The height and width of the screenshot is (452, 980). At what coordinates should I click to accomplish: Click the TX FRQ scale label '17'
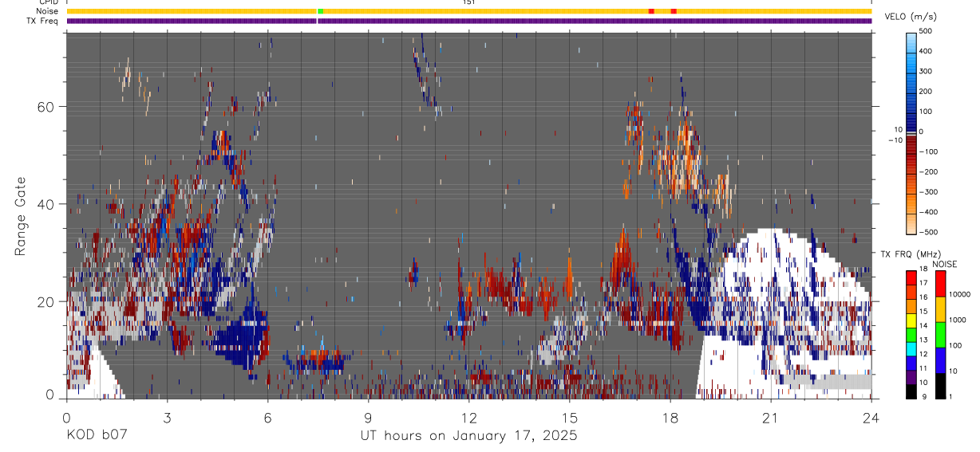922,283
